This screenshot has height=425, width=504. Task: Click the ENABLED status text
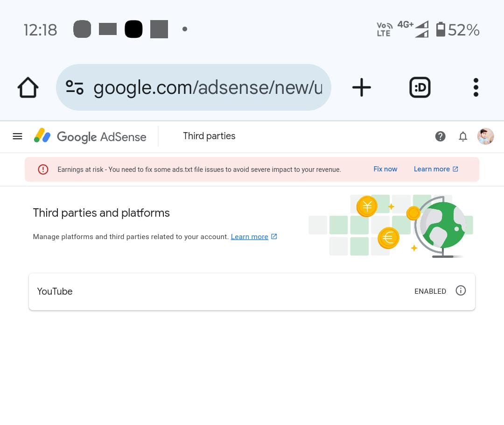430,291
